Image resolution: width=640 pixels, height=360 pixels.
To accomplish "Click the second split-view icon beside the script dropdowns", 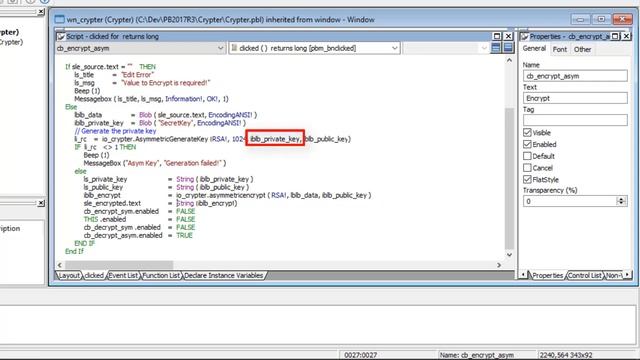I will point(508,48).
